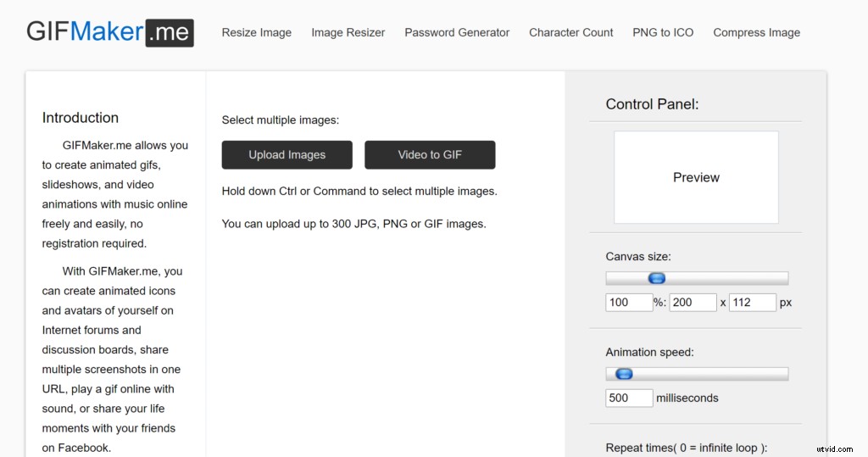The width and height of the screenshot is (868, 457).
Task: Focus the canvas width field showing 200
Action: [693, 303]
